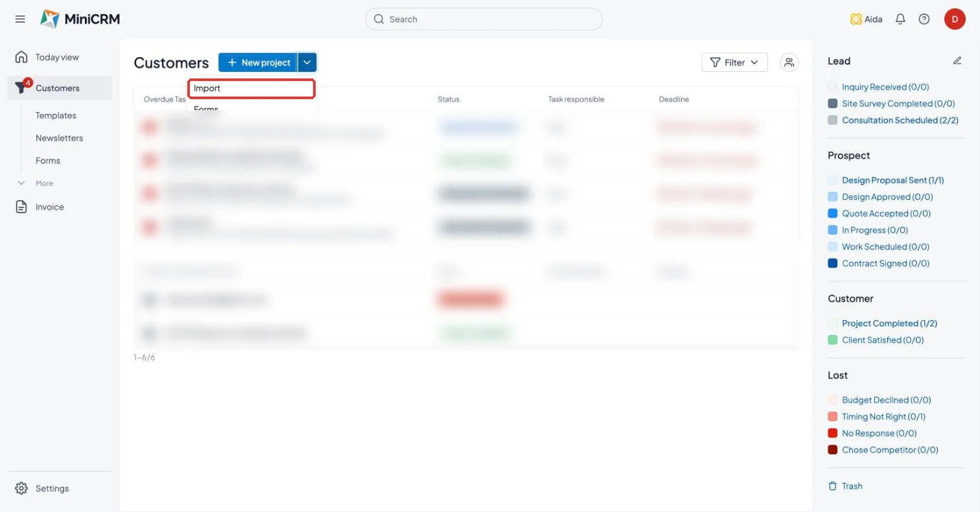Filter by Timing Not Right (0/1)
Viewport: 980px width, 512px height.
click(x=884, y=417)
